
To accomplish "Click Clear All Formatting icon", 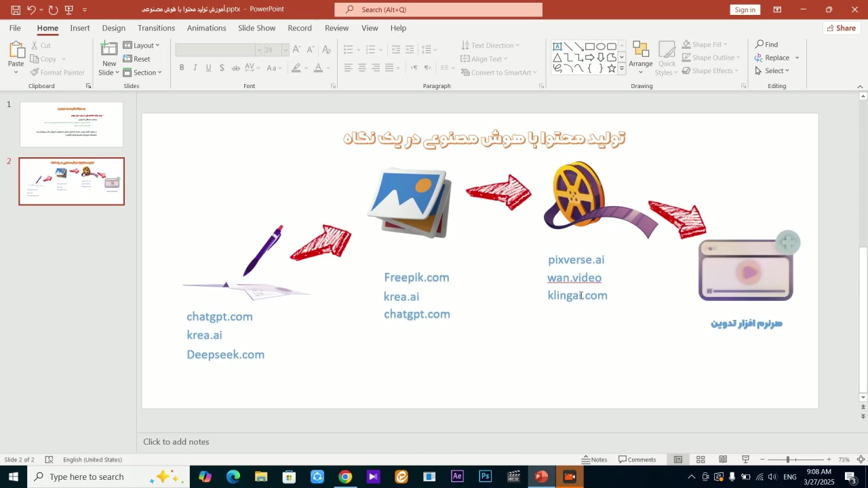I will (326, 49).
